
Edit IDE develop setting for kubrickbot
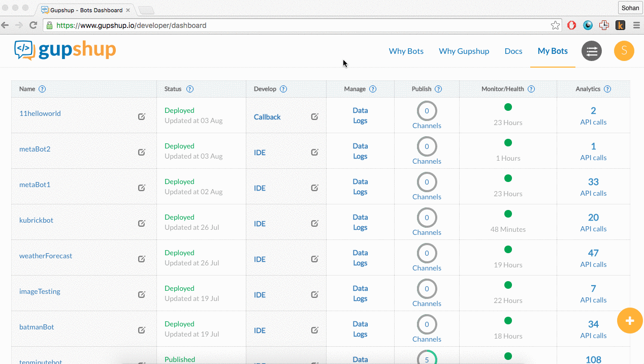pyautogui.click(x=315, y=223)
